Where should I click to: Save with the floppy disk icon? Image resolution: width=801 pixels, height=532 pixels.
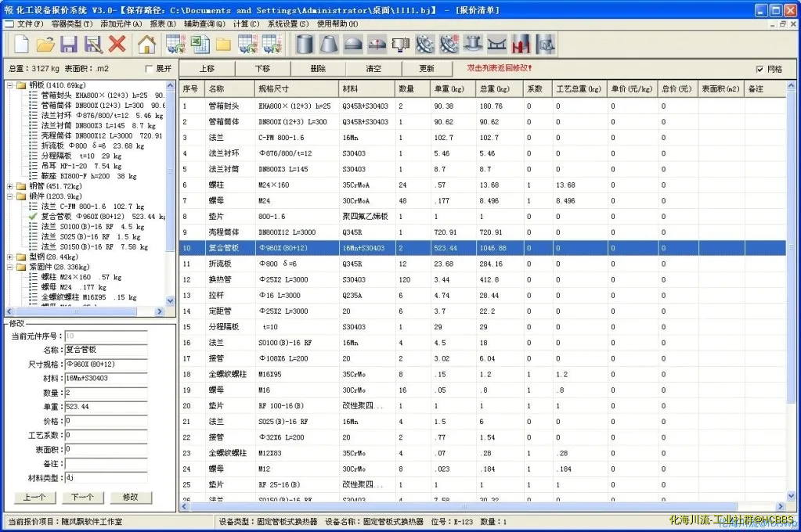coord(69,45)
